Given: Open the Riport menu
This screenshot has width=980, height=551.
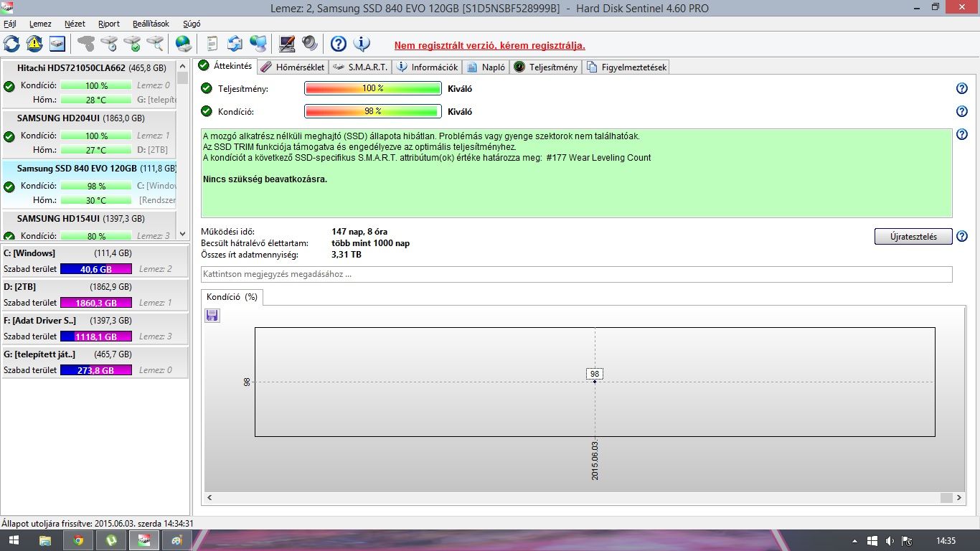Looking at the screenshot, I should 109,24.
